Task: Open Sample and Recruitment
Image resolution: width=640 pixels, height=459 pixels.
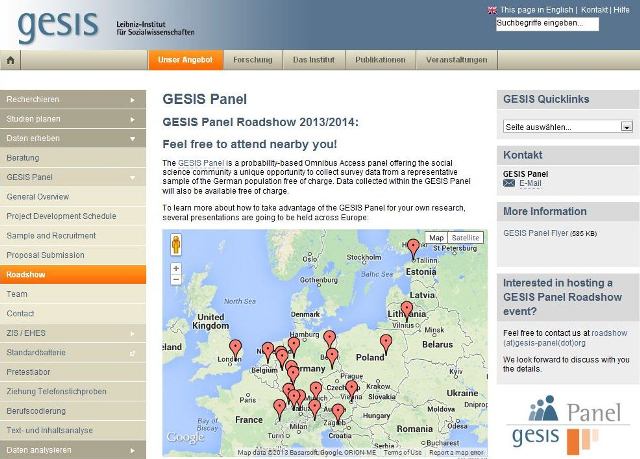Action: pos(73,236)
